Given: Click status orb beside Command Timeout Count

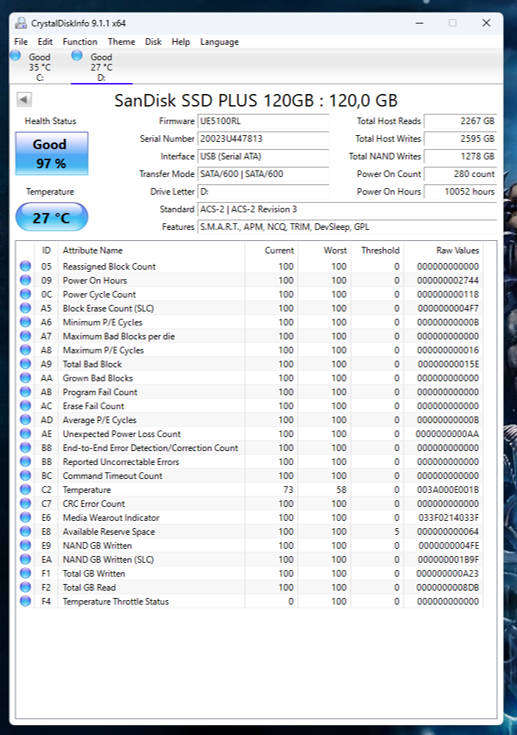Looking at the screenshot, I should coord(26,475).
